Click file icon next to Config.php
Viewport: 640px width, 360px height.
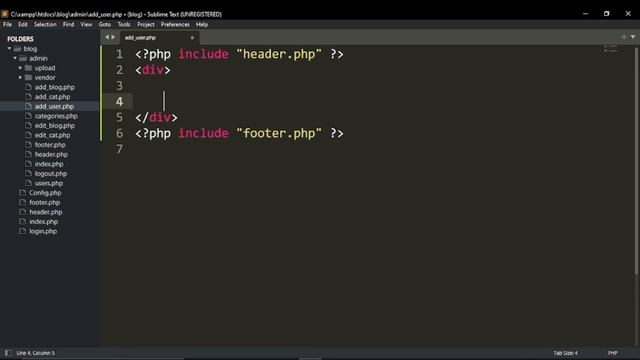pyautogui.click(x=22, y=193)
